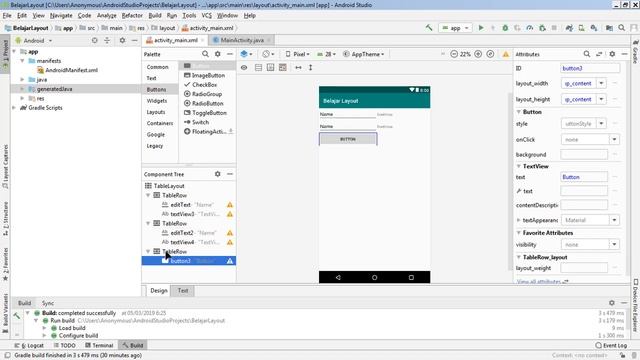Image resolution: width=640 pixels, height=360 pixels.
Task: Click the zoom-to-fit icon
Action: click(x=490, y=54)
